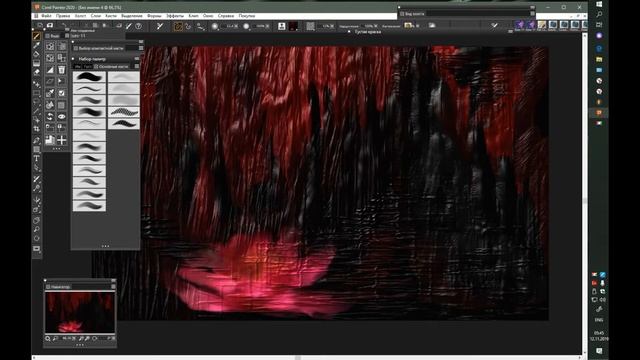Open the Навигатор panel options menu
The image size is (640, 360).
point(113,287)
